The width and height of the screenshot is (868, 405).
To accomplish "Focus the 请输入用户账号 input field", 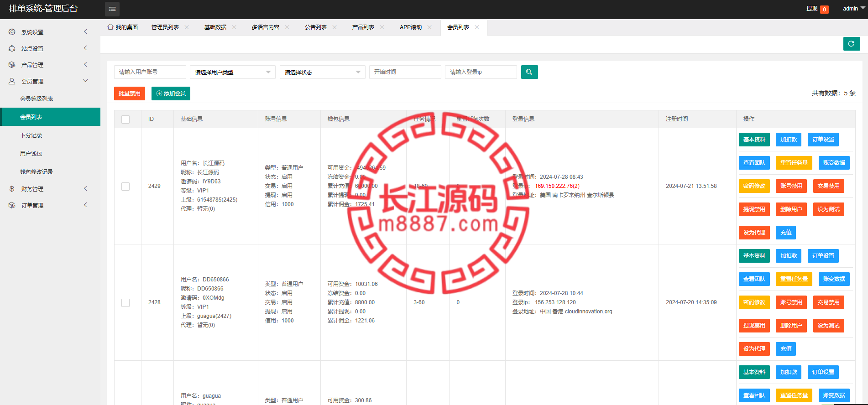I will (x=150, y=72).
